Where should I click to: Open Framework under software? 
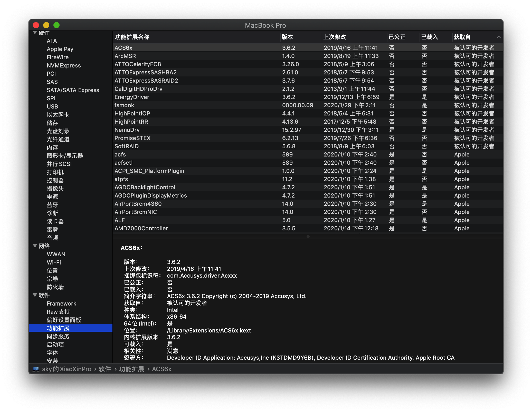62,303
